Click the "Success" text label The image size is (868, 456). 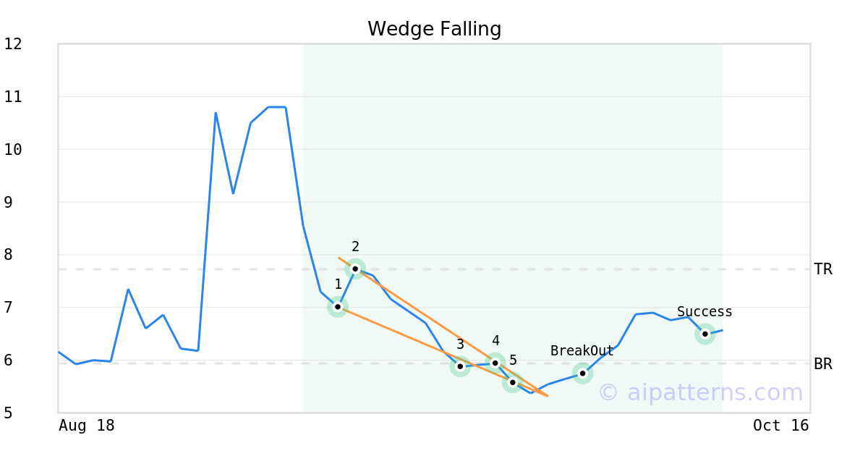click(705, 312)
